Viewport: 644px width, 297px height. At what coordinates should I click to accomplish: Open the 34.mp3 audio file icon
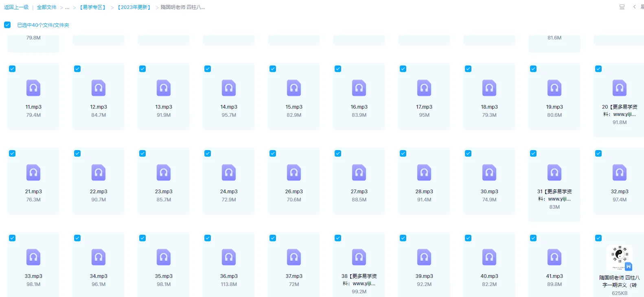99,257
